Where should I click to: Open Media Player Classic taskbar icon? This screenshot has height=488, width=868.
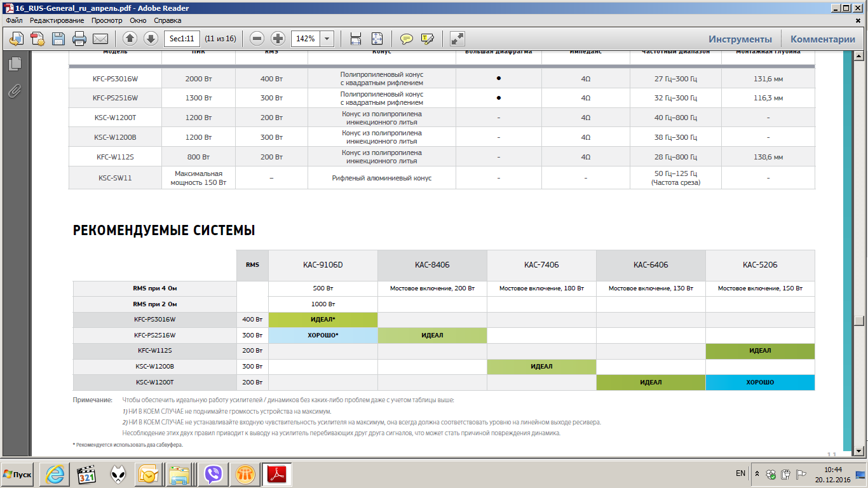coord(86,474)
